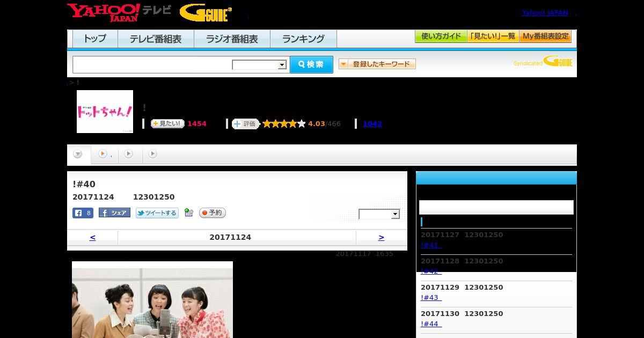Click the ツイートする button
Screen dimensions: 644x338
157,213
